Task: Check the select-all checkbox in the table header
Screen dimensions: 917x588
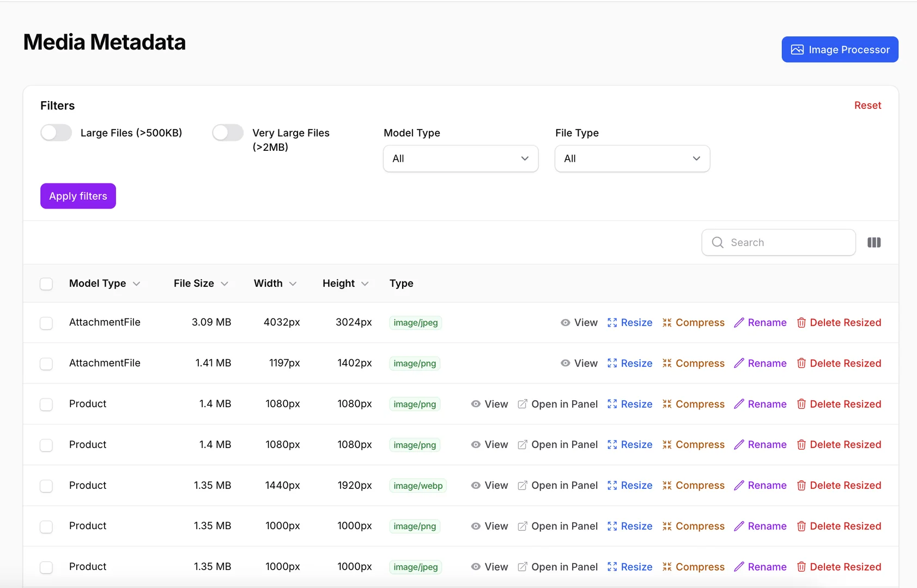Action: pyautogui.click(x=46, y=283)
